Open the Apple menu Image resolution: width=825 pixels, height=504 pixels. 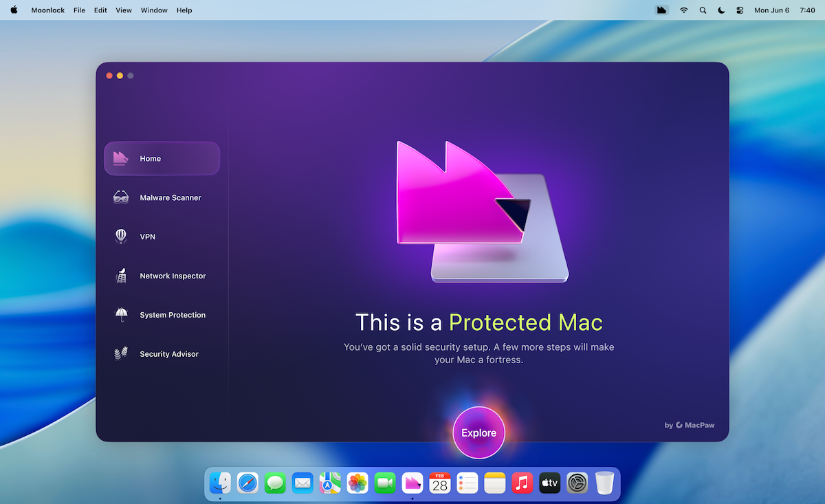[14, 10]
